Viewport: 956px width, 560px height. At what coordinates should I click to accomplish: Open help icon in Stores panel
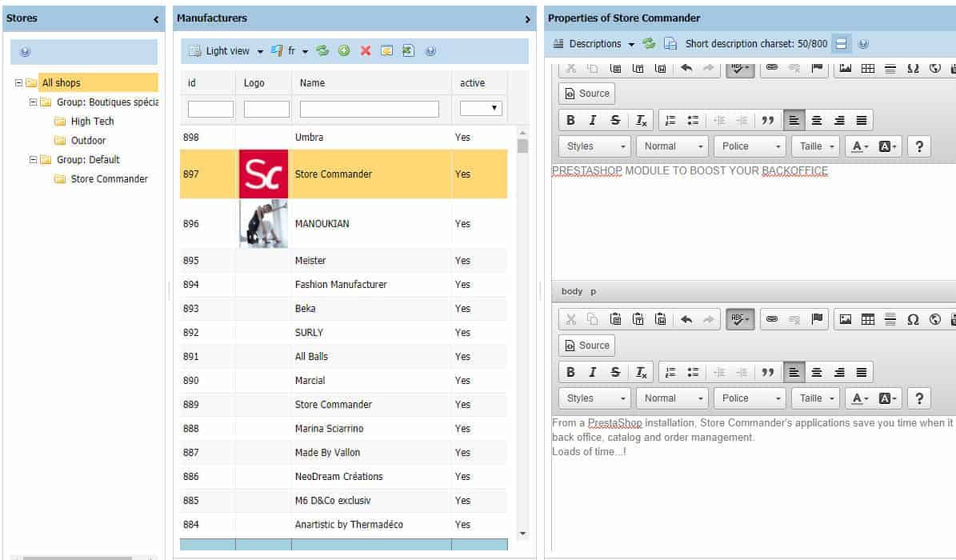click(25, 52)
